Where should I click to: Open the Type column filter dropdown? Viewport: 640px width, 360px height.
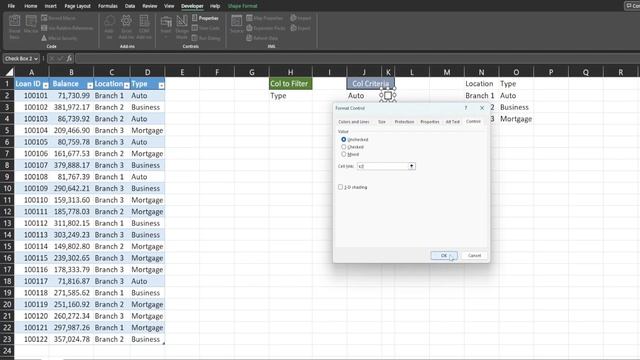click(161, 85)
